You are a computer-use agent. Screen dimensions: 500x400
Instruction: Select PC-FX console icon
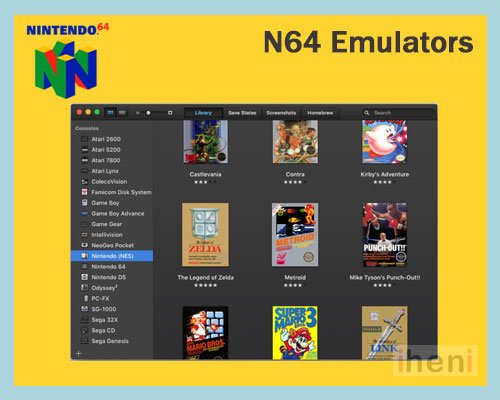[x=86, y=298]
